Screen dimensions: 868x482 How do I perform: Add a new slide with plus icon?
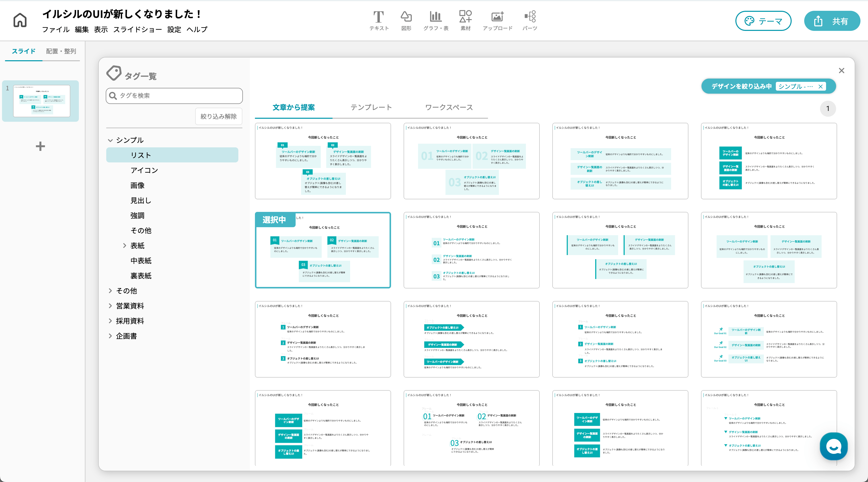pyautogui.click(x=40, y=146)
